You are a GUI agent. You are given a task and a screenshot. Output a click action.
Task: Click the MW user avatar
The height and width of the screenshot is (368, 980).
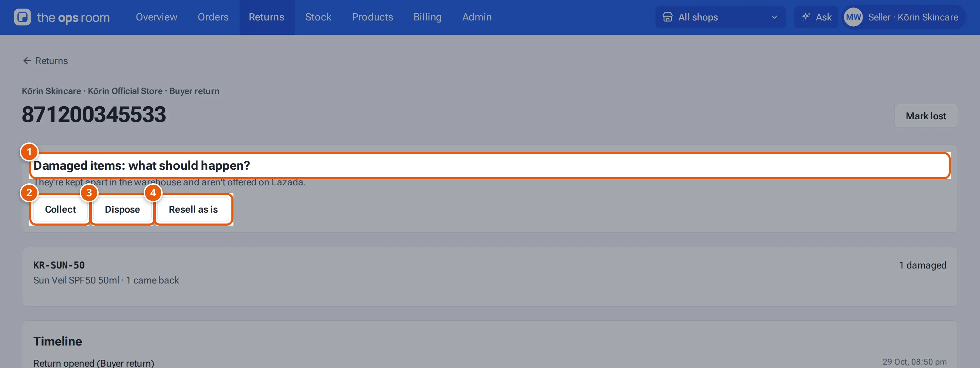click(853, 17)
